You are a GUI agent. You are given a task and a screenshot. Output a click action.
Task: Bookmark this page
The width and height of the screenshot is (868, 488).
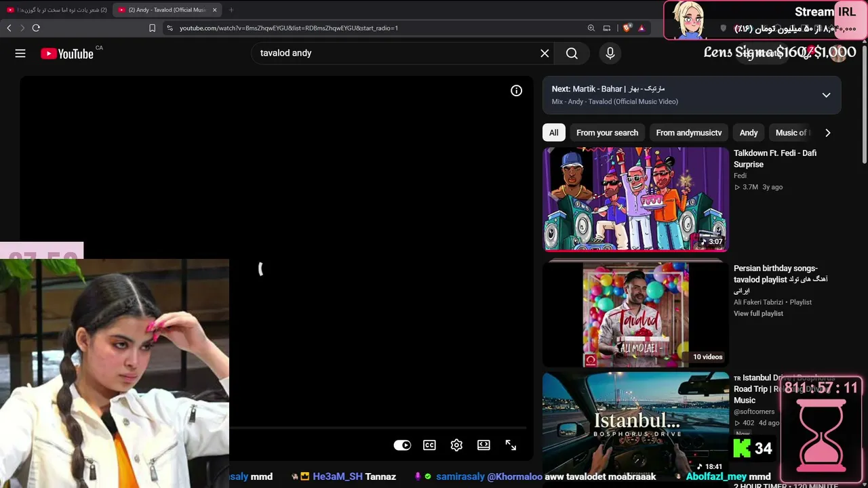click(152, 28)
